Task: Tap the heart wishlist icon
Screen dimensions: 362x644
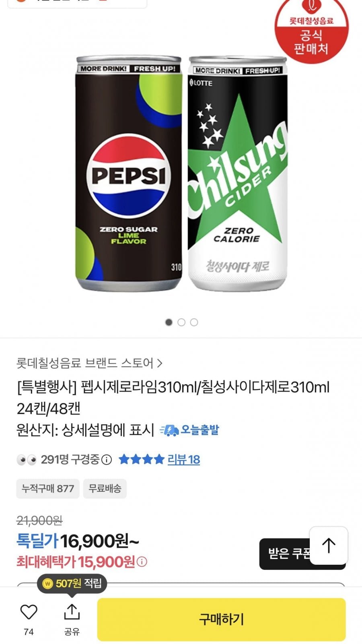Action: (x=29, y=612)
